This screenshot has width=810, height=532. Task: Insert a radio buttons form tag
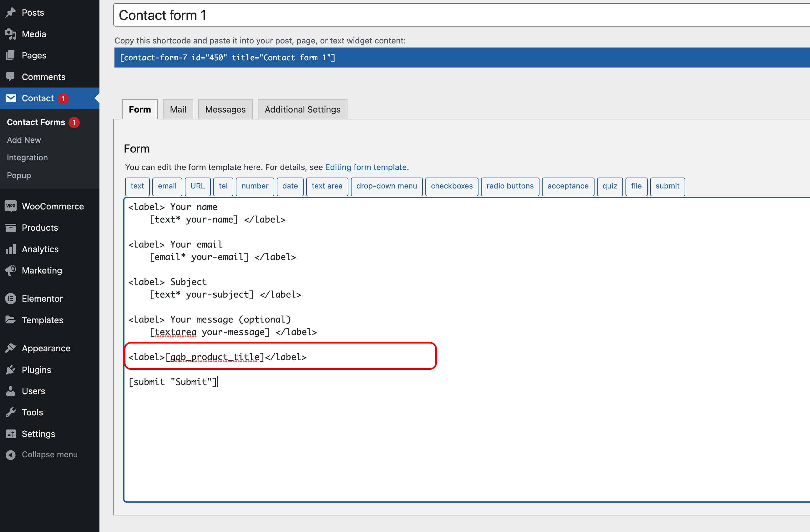[x=509, y=186]
